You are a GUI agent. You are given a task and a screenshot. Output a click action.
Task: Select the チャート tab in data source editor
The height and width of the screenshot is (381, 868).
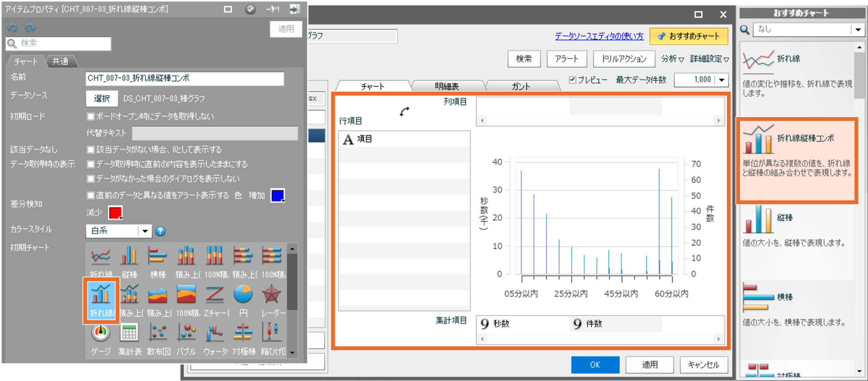coord(373,86)
